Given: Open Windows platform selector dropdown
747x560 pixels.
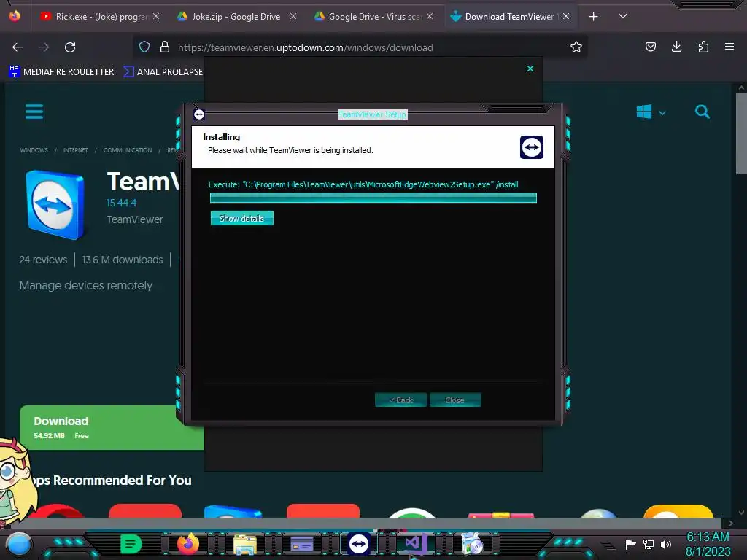Looking at the screenshot, I should coord(651,112).
